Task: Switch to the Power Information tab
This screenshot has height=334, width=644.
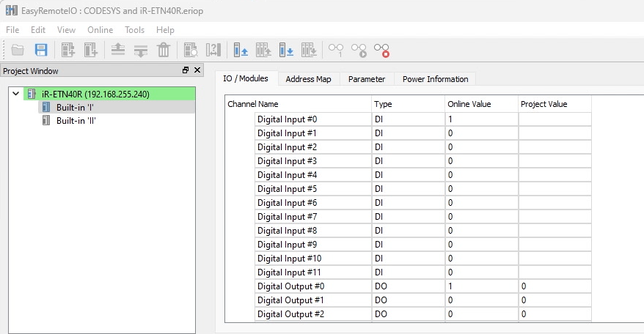Action: click(x=436, y=79)
